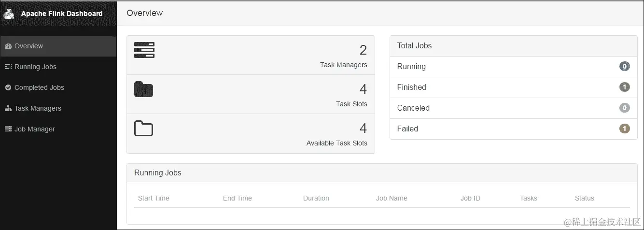Screen dimensions: 644x230
Task: Click the Job Name column header
Action: (392, 198)
